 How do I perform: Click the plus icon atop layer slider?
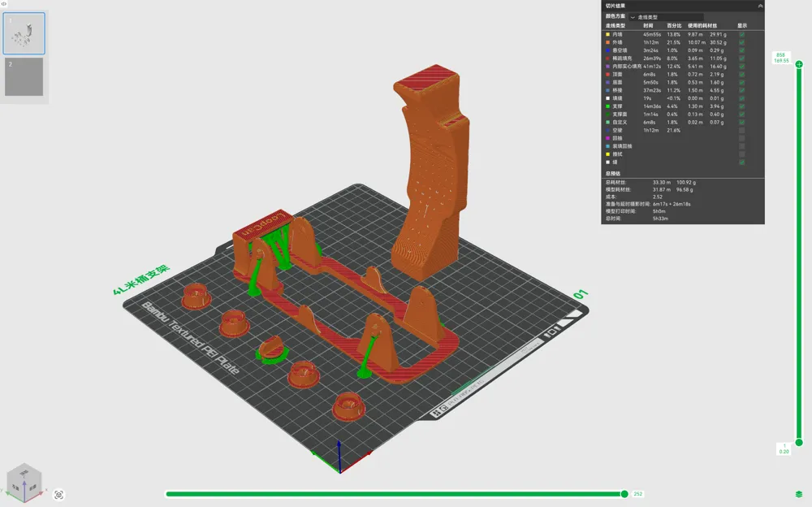click(x=799, y=64)
